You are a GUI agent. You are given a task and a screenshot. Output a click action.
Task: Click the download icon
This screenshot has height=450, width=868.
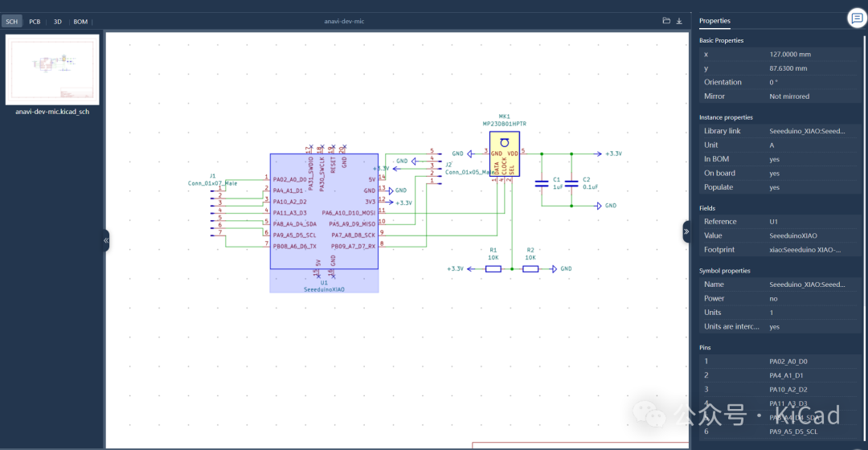(679, 21)
